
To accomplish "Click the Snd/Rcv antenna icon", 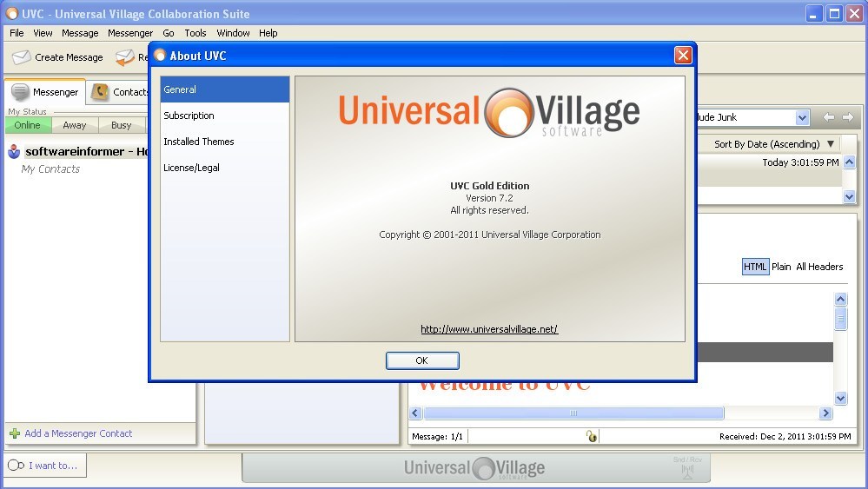I will coord(687,472).
